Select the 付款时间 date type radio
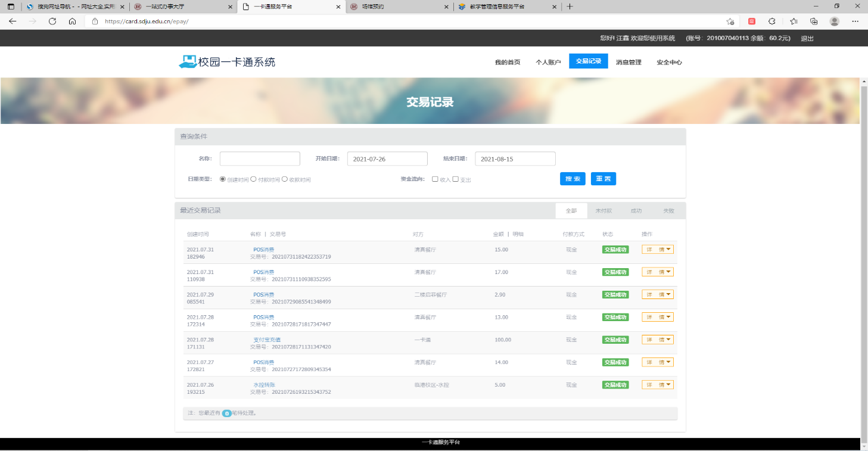The image size is (868, 451). click(x=254, y=179)
